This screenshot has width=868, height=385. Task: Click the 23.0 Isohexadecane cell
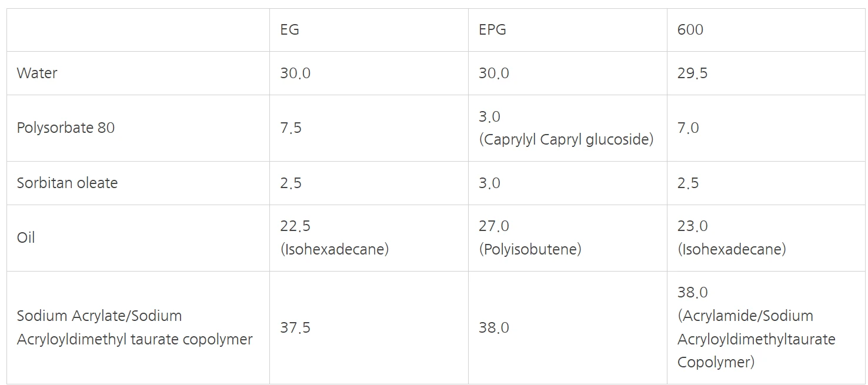point(766,238)
